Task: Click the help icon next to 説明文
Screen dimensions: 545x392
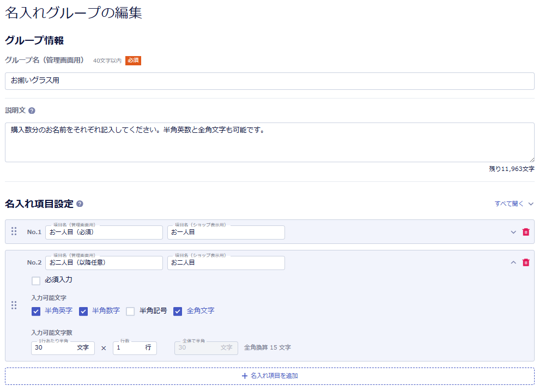Action: click(32, 111)
